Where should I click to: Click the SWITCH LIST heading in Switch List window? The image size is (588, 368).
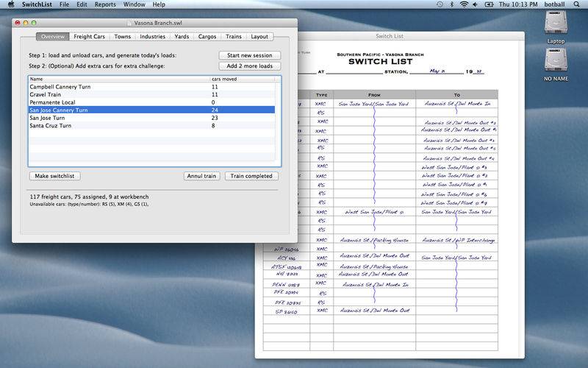[380, 62]
